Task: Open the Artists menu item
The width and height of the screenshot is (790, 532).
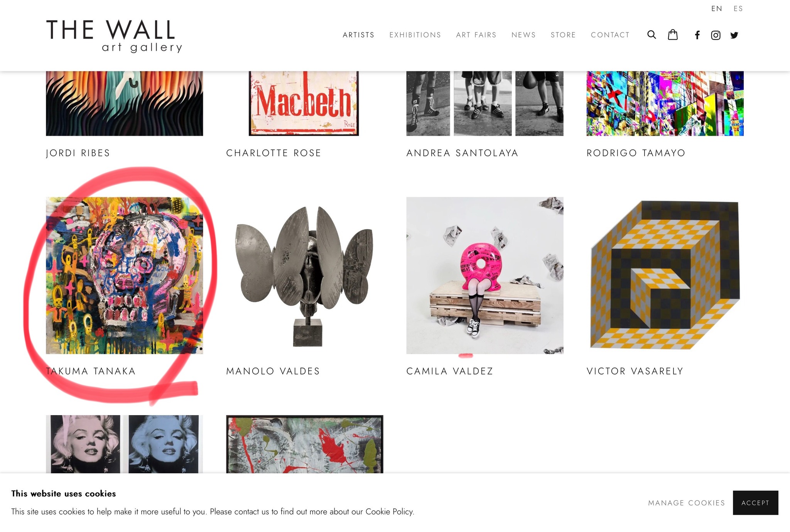Action: coord(358,35)
